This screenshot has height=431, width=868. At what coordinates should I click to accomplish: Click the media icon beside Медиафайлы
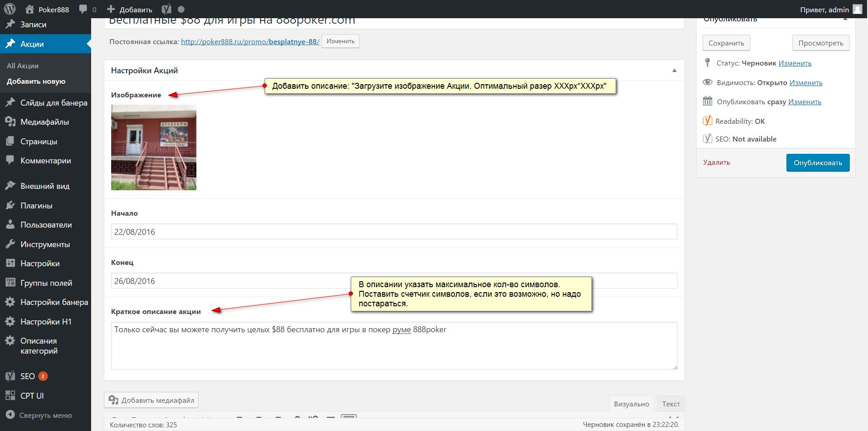coord(10,122)
